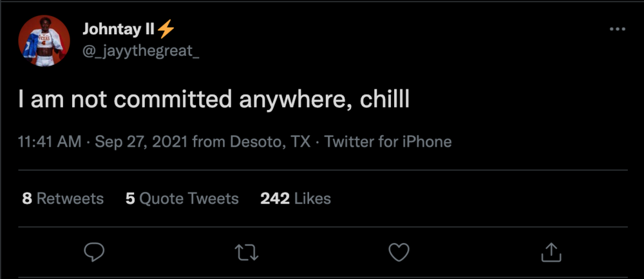Click the Twitter for iPhone source link
This screenshot has width=644, height=279.
point(388,142)
